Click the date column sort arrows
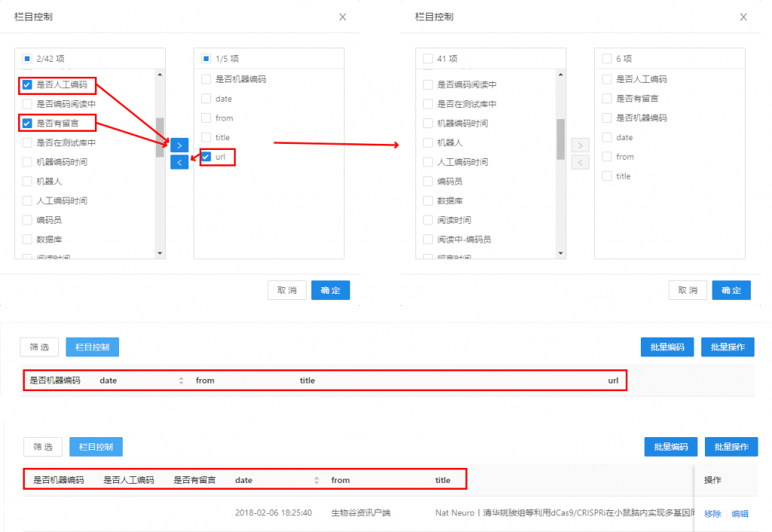This screenshot has height=532, width=772. tap(181, 381)
